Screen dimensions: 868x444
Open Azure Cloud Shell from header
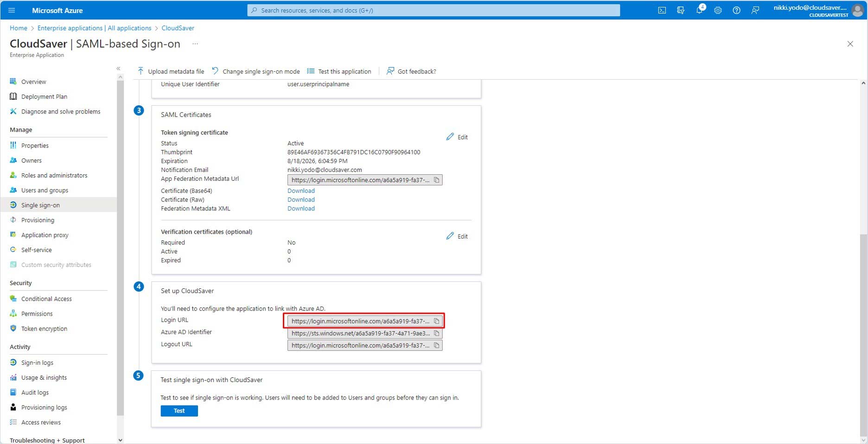coord(662,10)
